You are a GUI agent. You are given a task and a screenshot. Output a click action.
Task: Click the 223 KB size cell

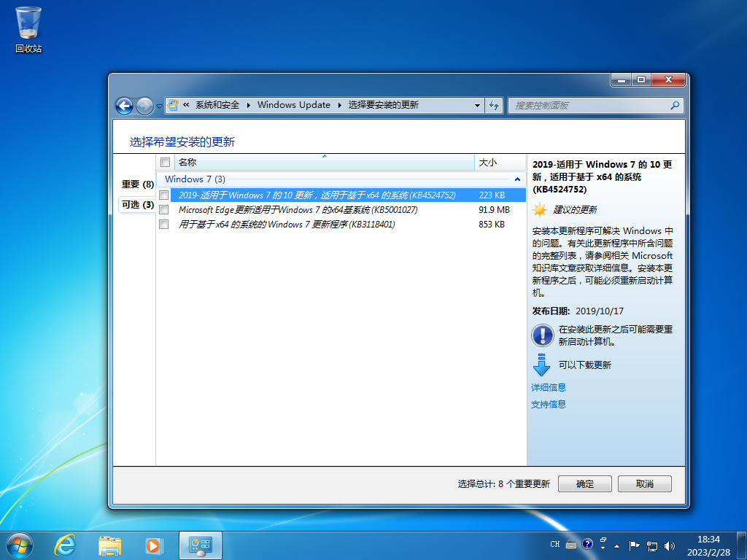(x=492, y=195)
